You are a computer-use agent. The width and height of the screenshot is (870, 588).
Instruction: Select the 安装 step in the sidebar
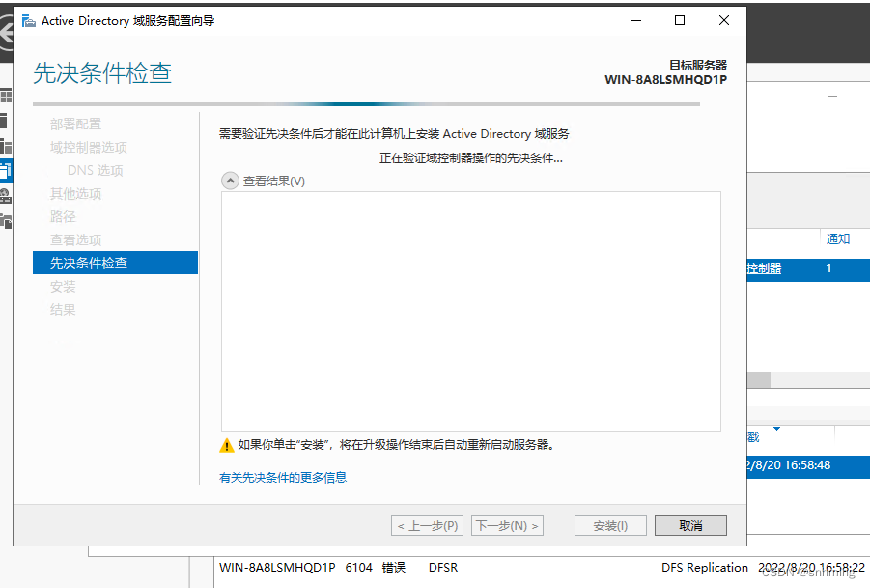(63, 287)
